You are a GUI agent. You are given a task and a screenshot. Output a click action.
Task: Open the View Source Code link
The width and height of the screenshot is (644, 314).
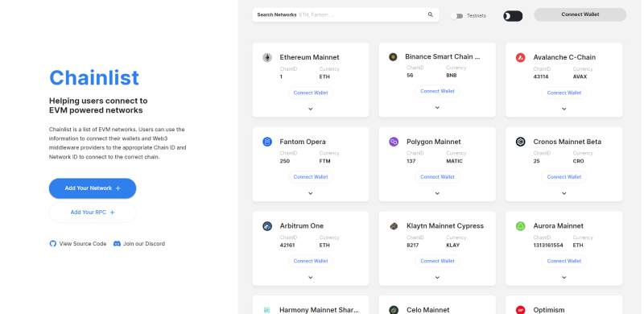pyautogui.click(x=78, y=244)
